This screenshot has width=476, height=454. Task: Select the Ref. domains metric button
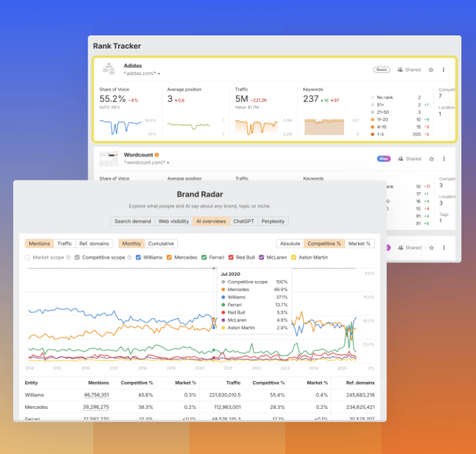pos(94,244)
